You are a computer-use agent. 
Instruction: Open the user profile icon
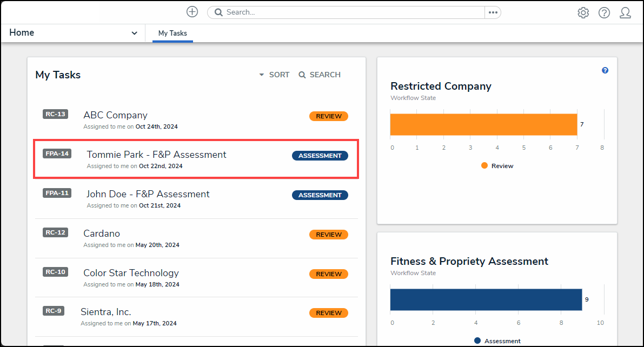click(x=625, y=13)
